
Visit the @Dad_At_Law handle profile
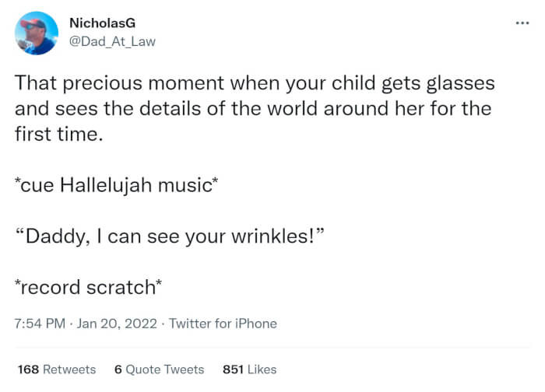[x=112, y=41]
